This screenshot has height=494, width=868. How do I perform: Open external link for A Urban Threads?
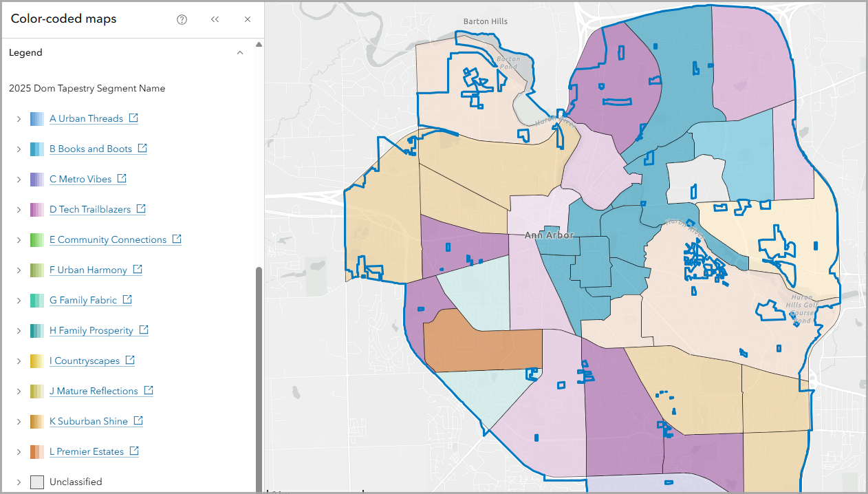(x=133, y=118)
